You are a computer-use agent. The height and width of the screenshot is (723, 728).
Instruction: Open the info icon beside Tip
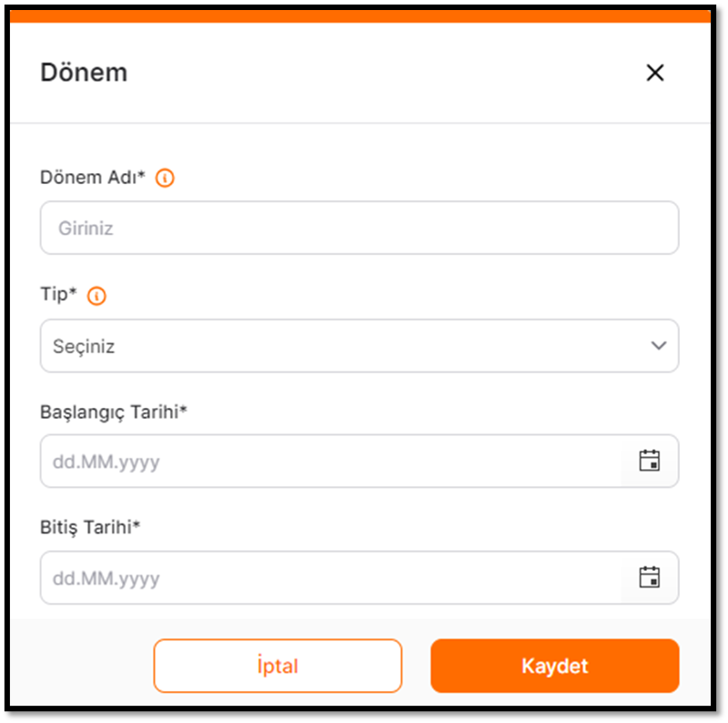[x=96, y=296]
